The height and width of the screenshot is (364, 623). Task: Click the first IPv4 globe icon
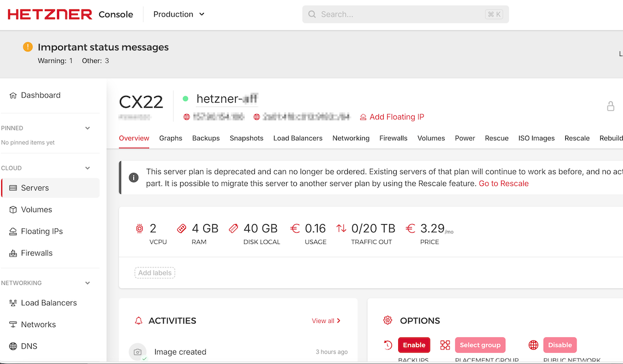(x=187, y=117)
